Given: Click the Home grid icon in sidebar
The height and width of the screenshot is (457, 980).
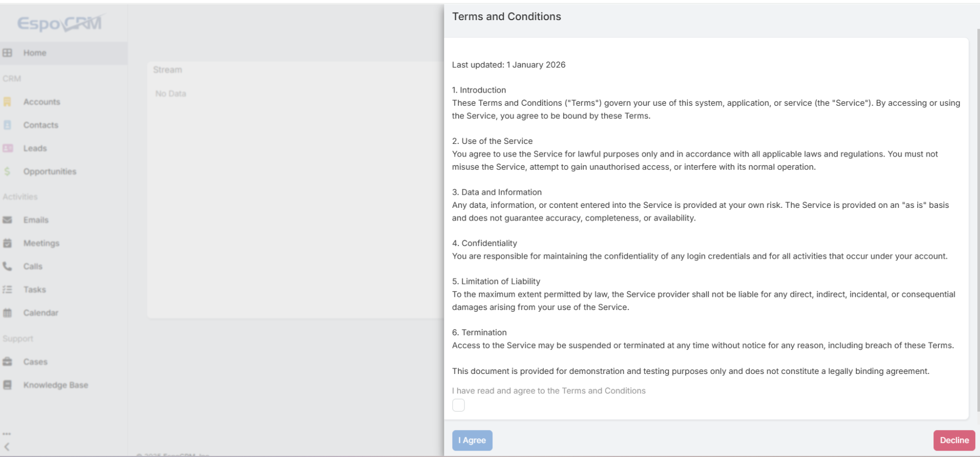Looking at the screenshot, I should coord(7,53).
